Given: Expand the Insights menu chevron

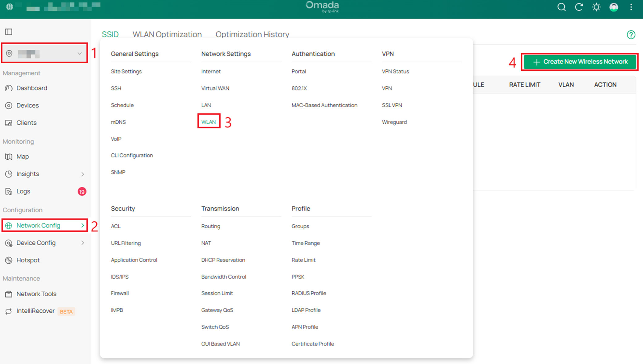Looking at the screenshot, I should [83, 174].
